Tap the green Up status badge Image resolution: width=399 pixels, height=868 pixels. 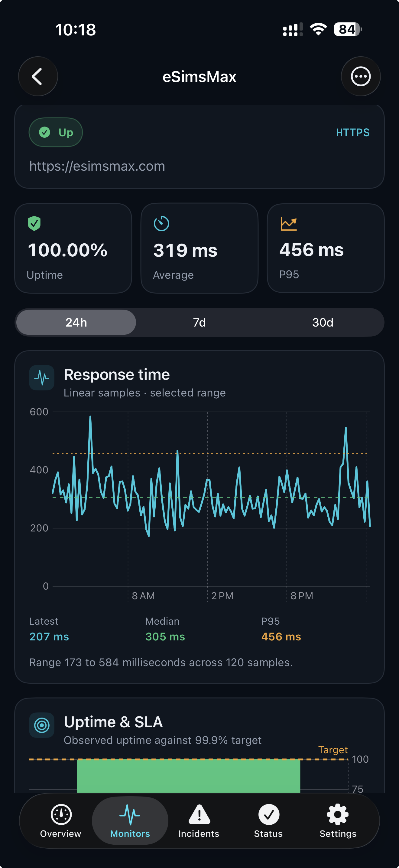point(56,133)
